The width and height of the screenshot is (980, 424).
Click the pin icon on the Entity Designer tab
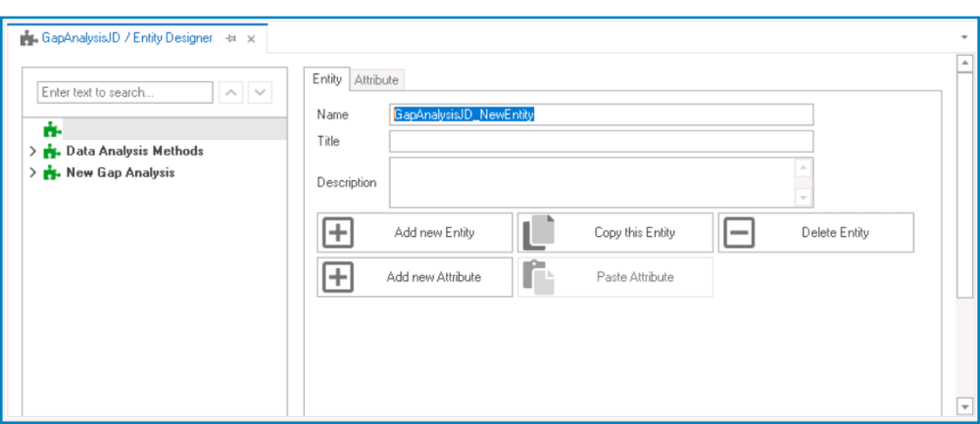pyautogui.click(x=230, y=39)
